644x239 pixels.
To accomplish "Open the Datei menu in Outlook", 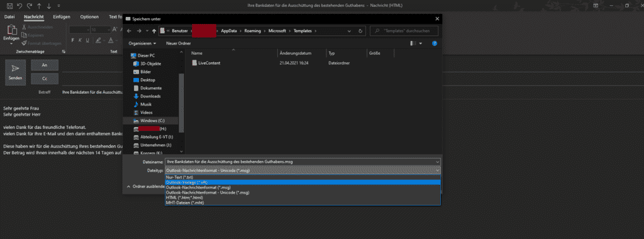I will click(x=9, y=17).
